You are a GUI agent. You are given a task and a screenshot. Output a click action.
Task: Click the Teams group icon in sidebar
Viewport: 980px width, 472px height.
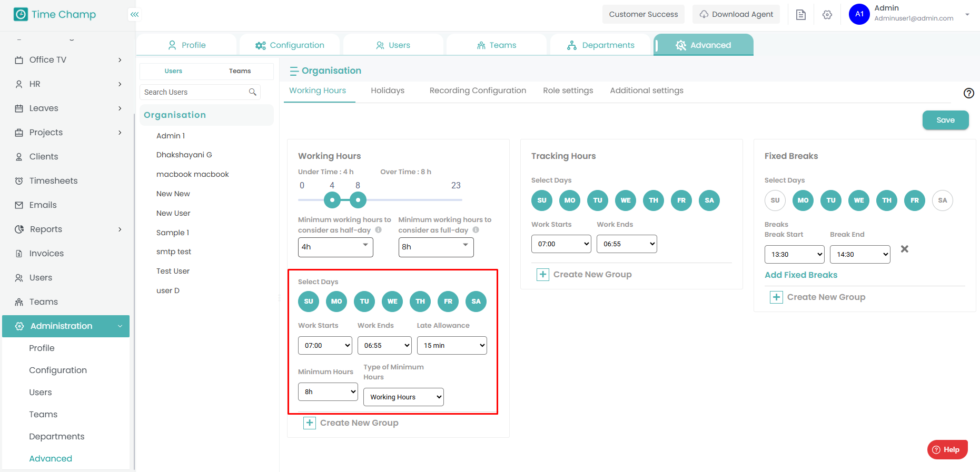(x=19, y=302)
